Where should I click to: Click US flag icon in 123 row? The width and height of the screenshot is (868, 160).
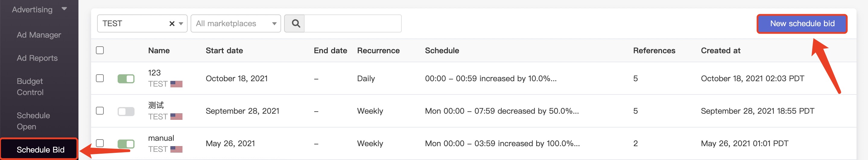coord(176,84)
